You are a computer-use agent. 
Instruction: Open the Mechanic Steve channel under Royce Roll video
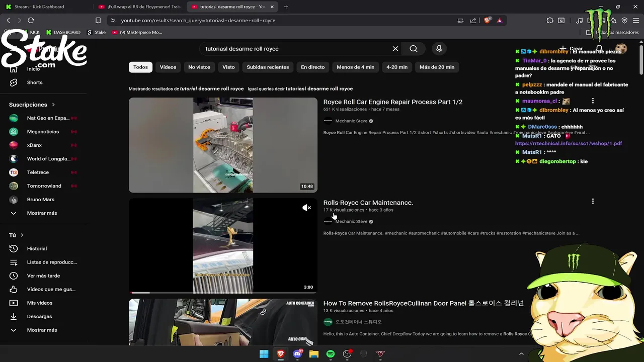(x=351, y=121)
